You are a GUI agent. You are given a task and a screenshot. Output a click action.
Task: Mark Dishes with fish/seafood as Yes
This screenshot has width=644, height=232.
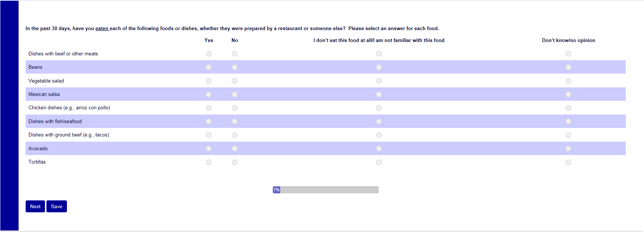208,122
